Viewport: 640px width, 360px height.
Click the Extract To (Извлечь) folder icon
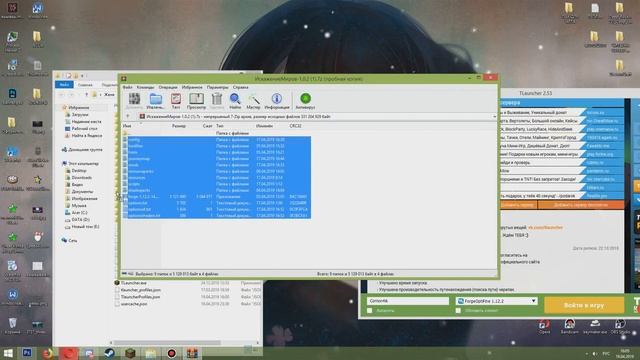[156, 100]
